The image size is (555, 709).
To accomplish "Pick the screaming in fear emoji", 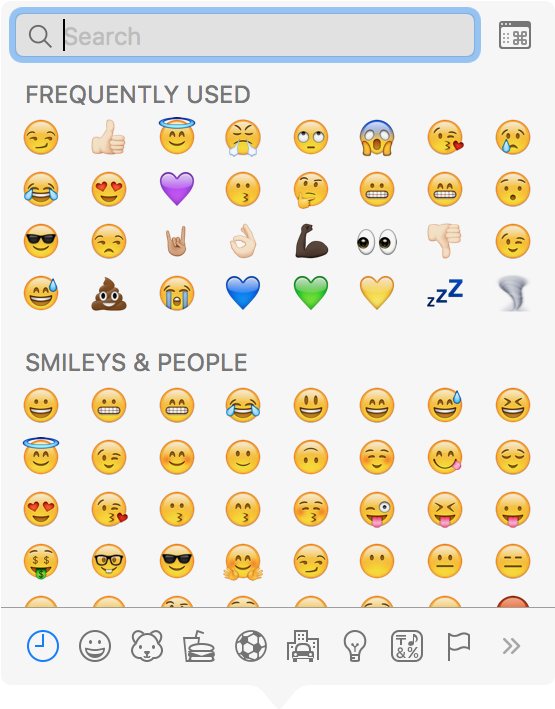I will 377,137.
